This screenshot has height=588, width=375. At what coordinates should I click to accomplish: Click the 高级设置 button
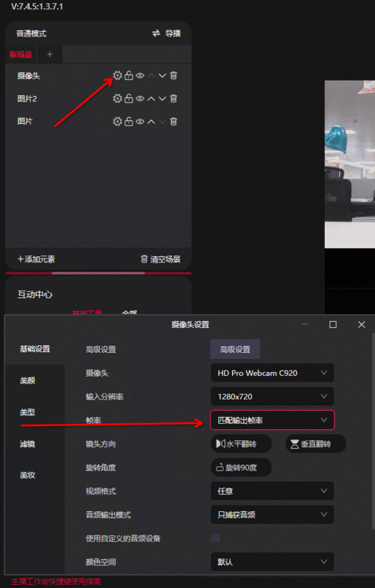click(235, 349)
